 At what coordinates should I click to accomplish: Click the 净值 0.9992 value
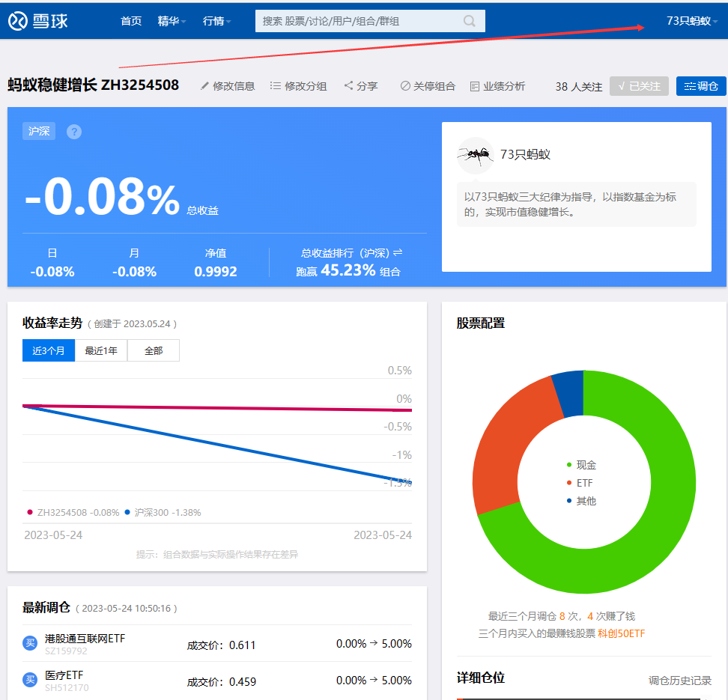(x=216, y=272)
